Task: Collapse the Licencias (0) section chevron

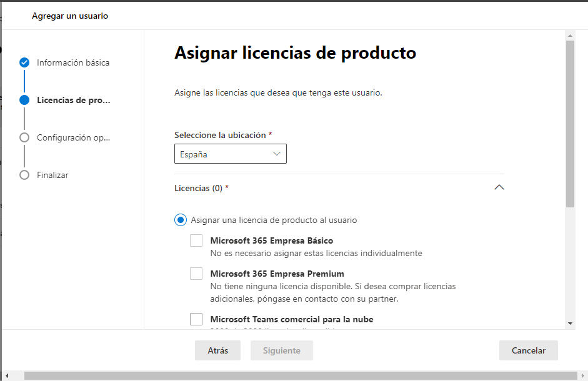Action: [x=499, y=187]
